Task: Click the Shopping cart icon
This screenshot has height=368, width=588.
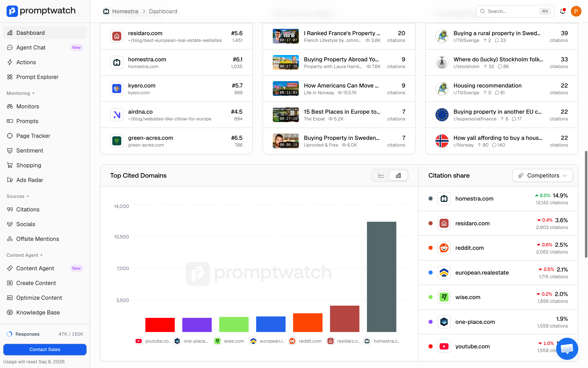Action: [10, 165]
